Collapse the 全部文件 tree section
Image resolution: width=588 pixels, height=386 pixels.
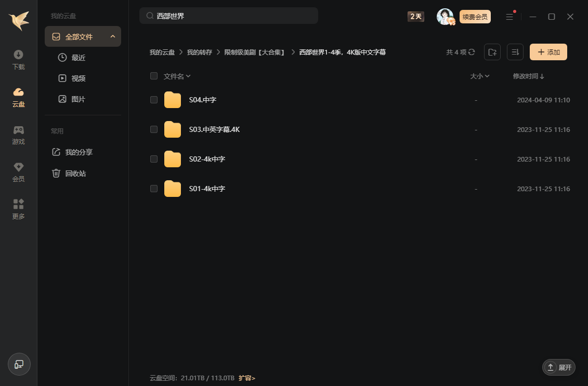(x=113, y=36)
